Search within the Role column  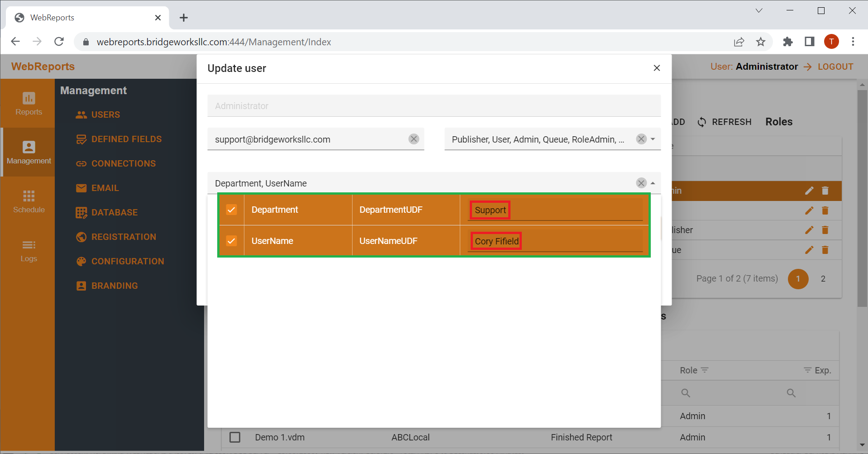tap(686, 393)
